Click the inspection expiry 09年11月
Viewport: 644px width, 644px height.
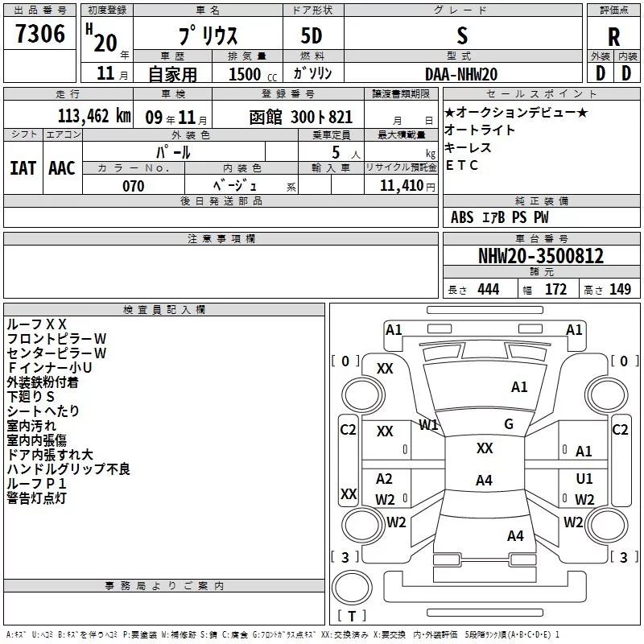pos(176,118)
